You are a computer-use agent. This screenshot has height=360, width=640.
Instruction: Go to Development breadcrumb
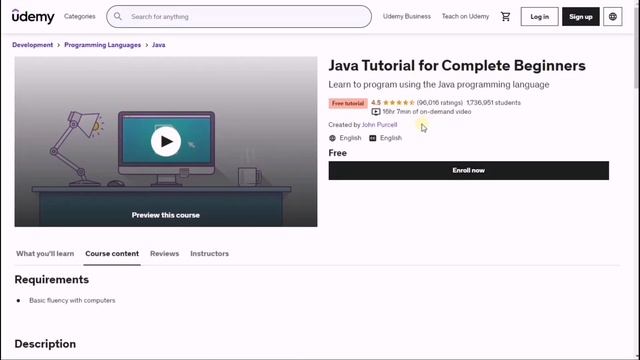[x=33, y=45]
